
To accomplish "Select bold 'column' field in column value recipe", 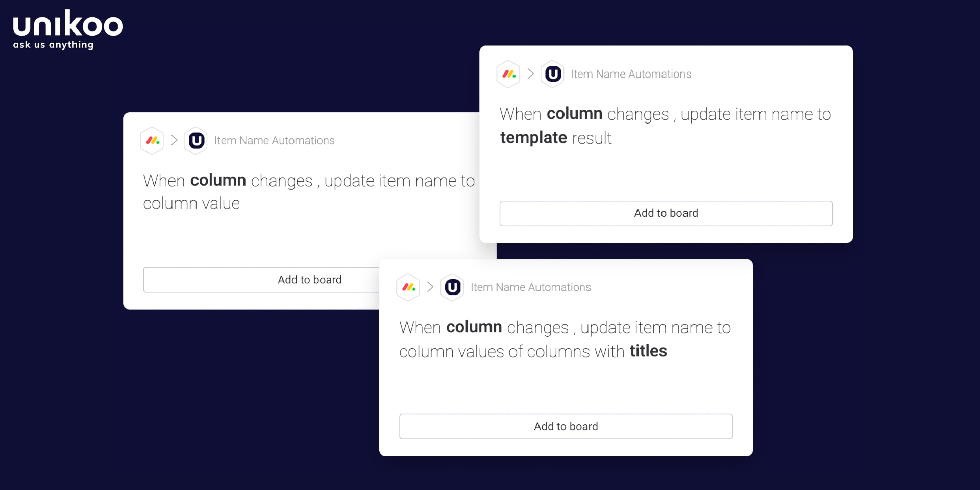I will click(218, 180).
